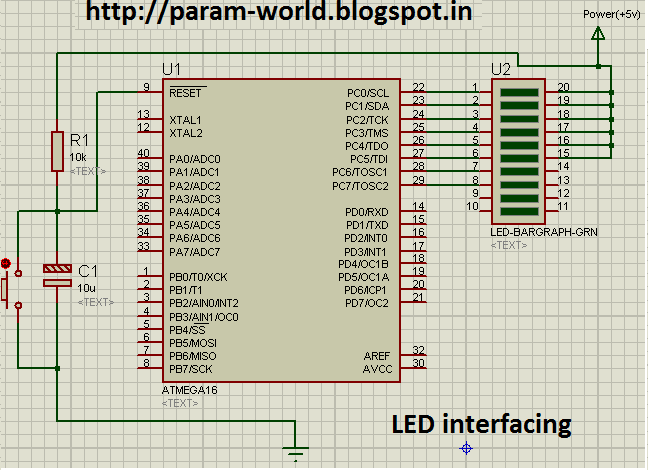Click pin number 22 beside PC0/SCL
Image resolution: width=648 pixels, height=470 pixels.
(x=418, y=87)
